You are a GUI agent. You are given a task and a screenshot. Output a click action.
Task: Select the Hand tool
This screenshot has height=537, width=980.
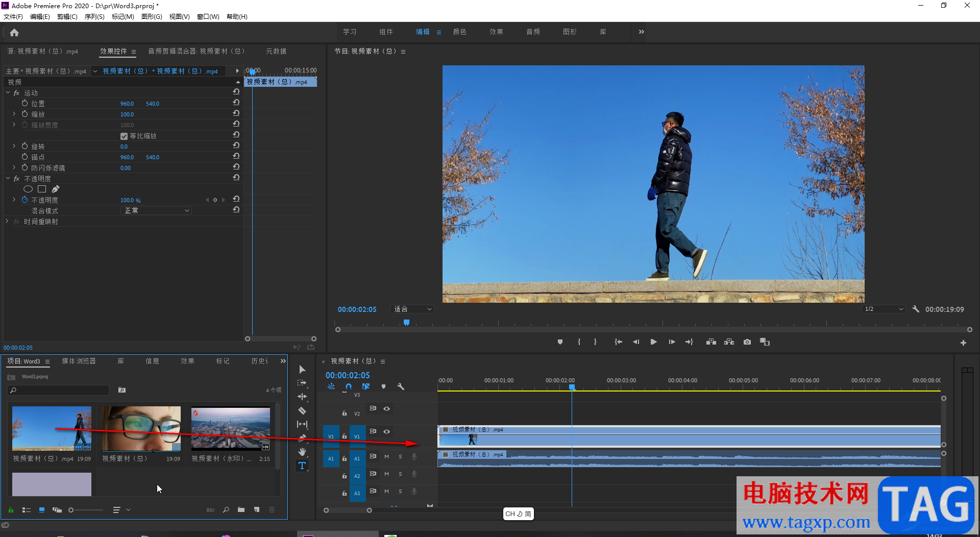tap(302, 452)
